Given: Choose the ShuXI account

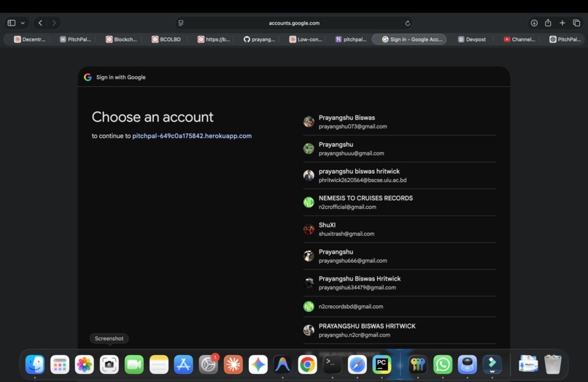Looking at the screenshot, I should 399,229.
